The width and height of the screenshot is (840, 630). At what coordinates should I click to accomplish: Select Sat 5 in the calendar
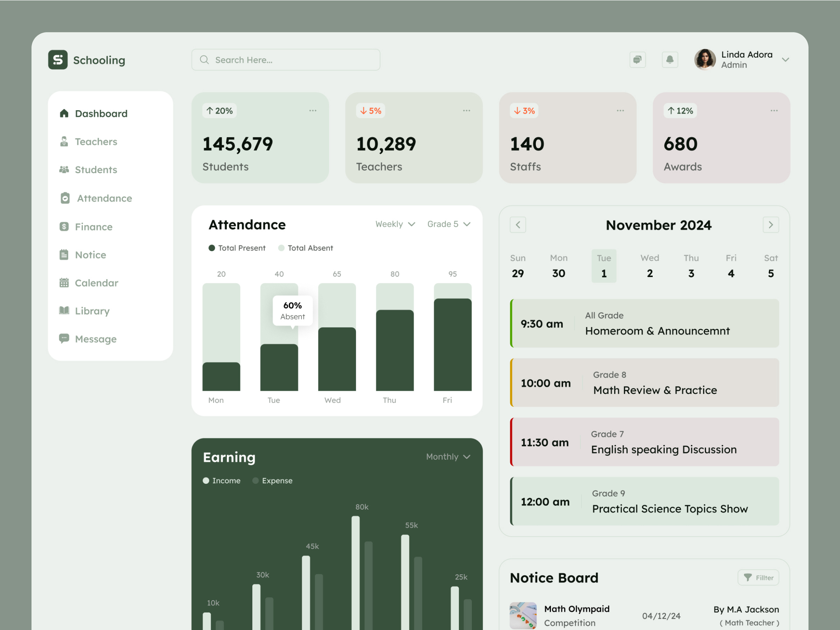coord(771,266)
